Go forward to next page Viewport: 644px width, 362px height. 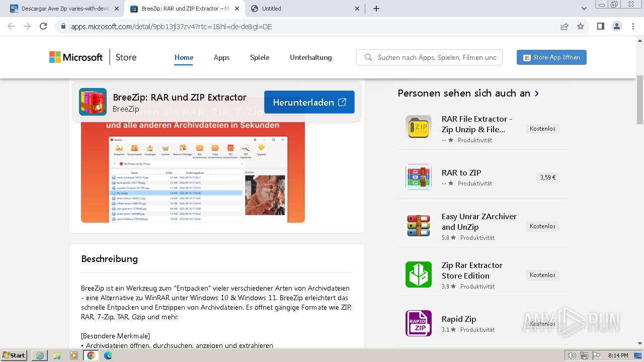point(27,26)
